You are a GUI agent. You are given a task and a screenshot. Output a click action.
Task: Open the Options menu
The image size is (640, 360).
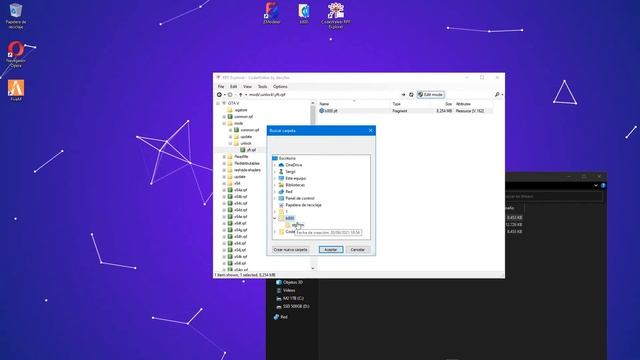(x=280, y=87)
